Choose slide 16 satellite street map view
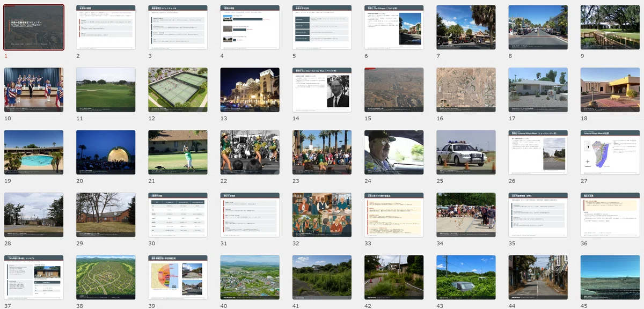 [466, 90]
